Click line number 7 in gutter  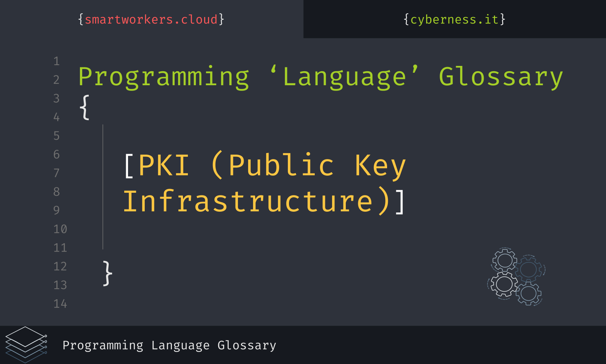56,173
